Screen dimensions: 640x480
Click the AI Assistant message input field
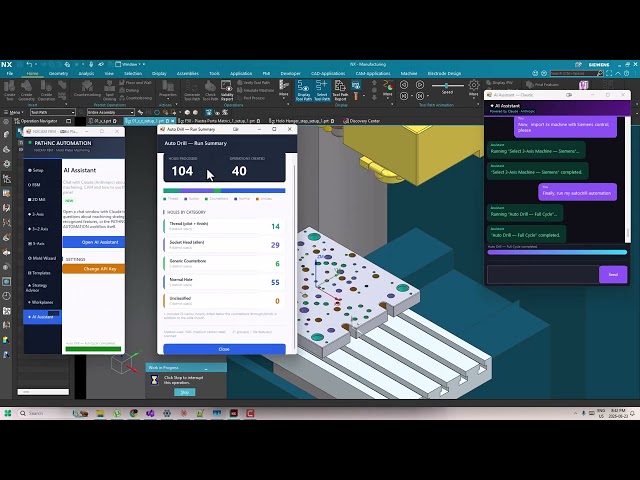[543, 275]
